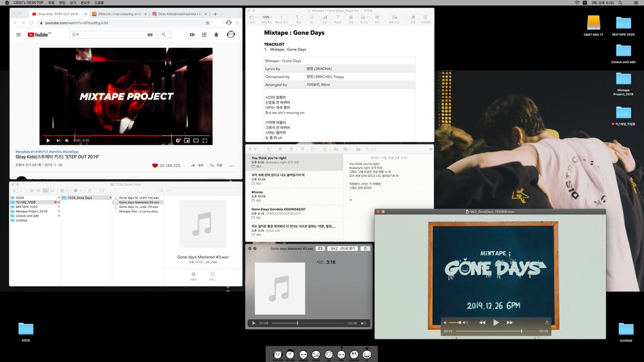Play the SKZ_GoneDays_TEASER video

(496, 322)
